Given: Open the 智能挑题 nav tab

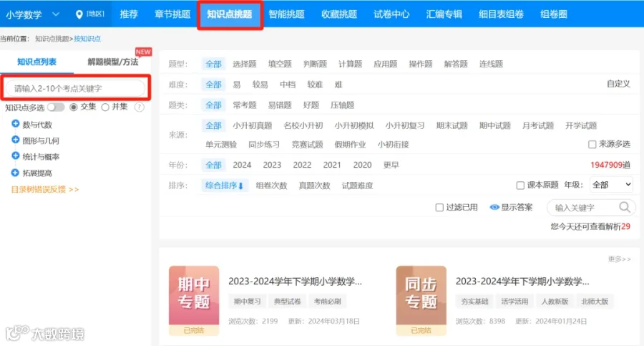Looking at the screenshot, I should pyautogui.click(x=286, y=14).
